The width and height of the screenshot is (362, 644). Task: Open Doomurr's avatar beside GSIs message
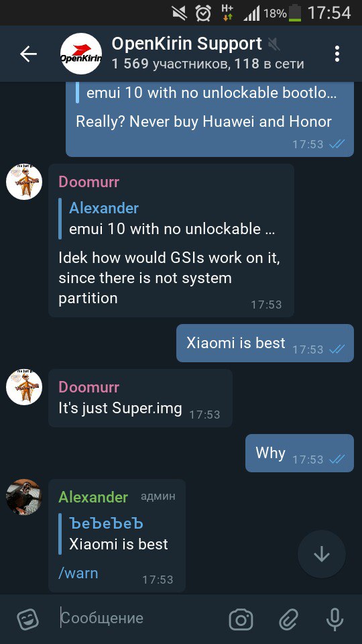pyautogui.click(x=24, y=182)
